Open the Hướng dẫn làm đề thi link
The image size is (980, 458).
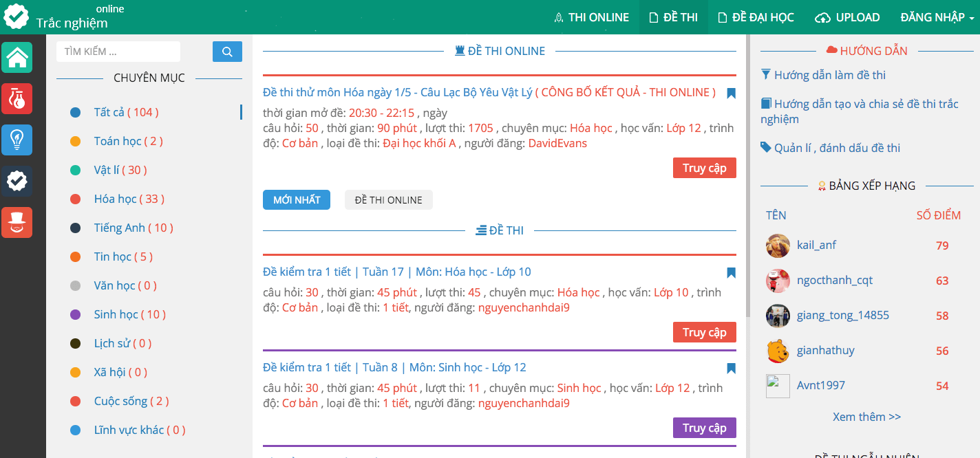[x=829, y=75]
